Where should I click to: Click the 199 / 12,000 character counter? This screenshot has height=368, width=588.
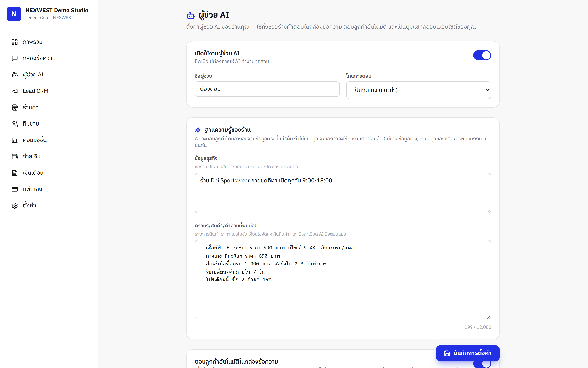click(478, 327)
